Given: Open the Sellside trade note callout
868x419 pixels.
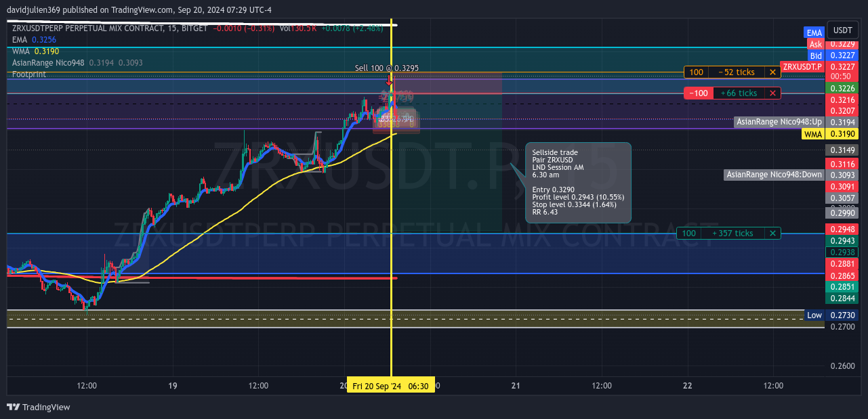Looking at the screenshot, I should coord(578,183).
